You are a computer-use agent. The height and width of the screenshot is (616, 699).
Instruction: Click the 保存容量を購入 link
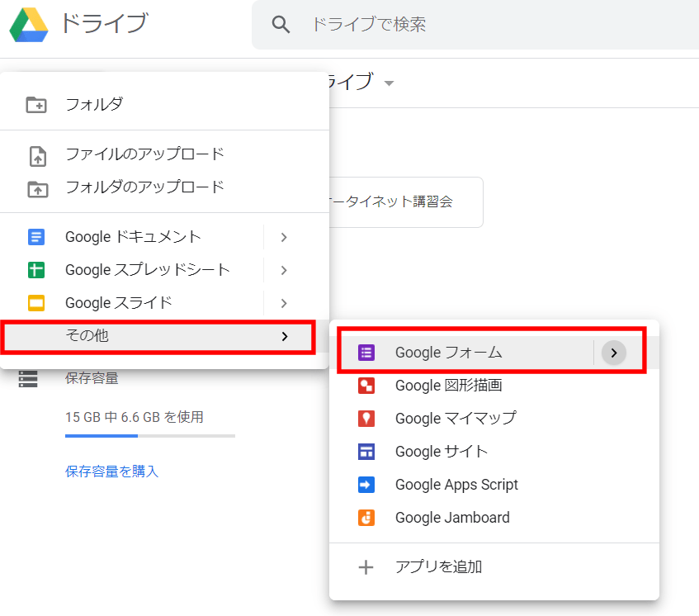pos(112,471)
